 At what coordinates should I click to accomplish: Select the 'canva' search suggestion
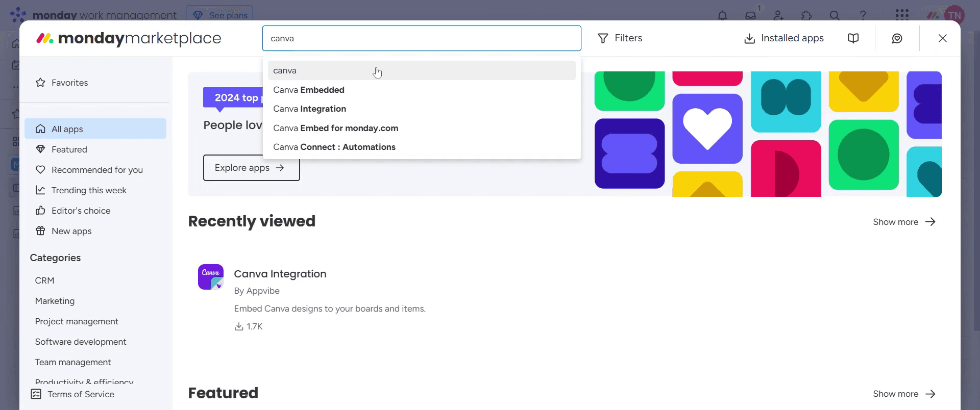(x=422, y=70)
